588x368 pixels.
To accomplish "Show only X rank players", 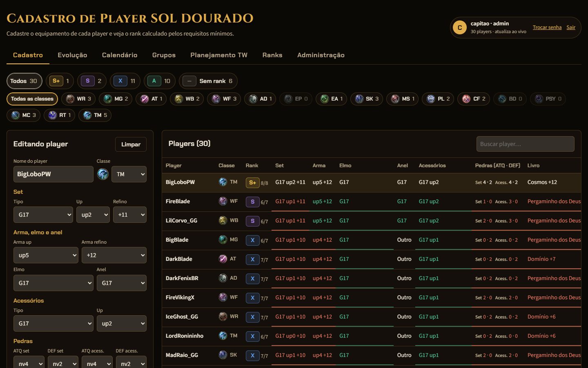I will point(125,81).
